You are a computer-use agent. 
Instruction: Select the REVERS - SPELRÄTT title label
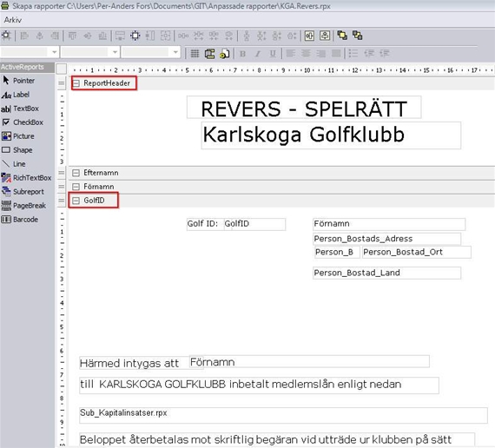tap(304, 108)
